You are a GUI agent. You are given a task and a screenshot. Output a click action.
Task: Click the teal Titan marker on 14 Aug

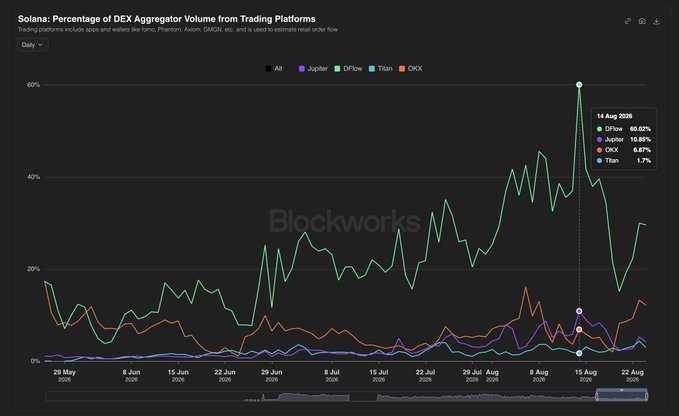point(579,353)
